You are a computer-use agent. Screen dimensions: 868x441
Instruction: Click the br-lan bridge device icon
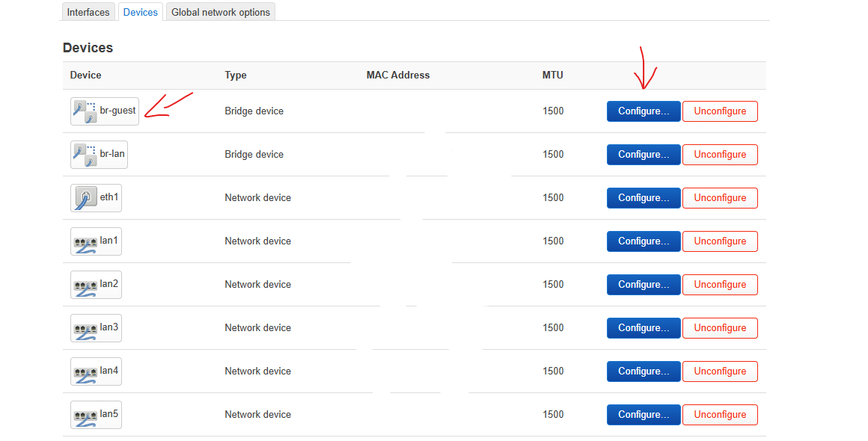[85, 155]
